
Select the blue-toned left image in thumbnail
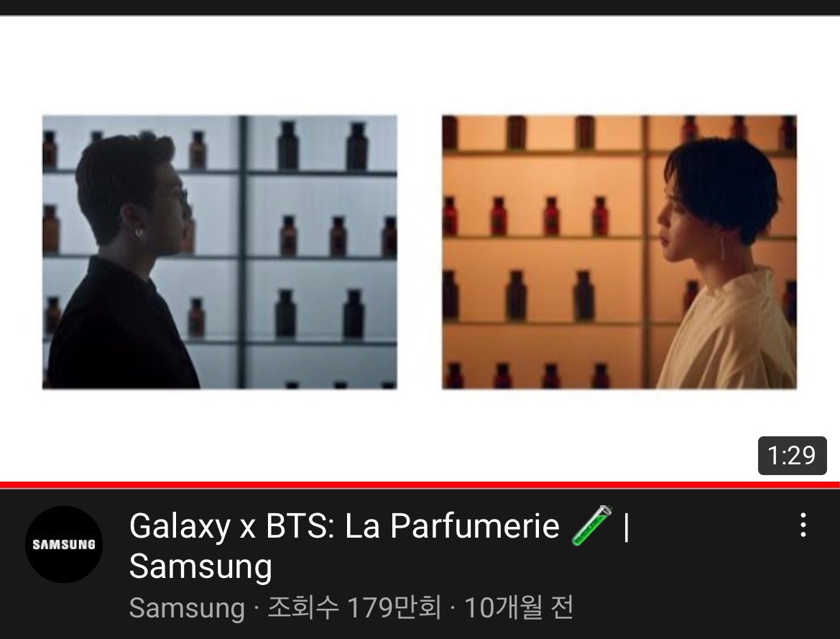(x=220, y=252)
